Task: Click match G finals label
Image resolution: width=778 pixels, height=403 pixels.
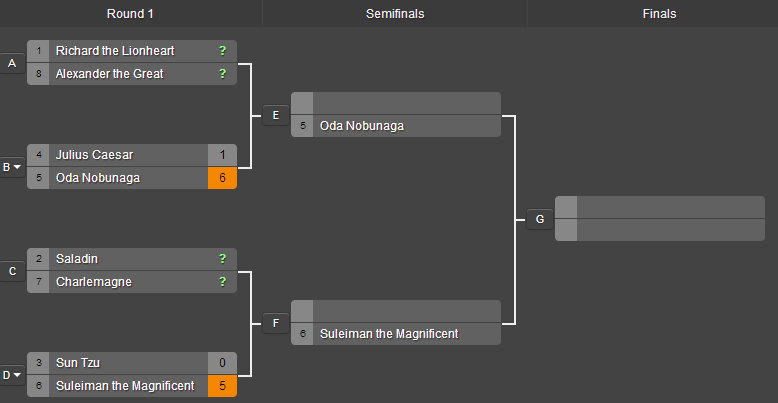Action: pyautogui.click(x=540, y=219)
